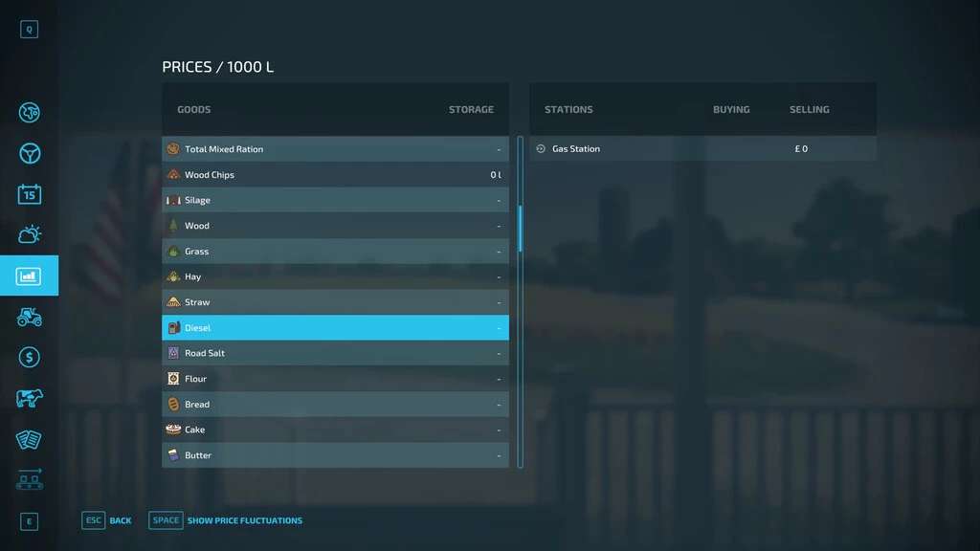Open the tractor vehicles overview icon

(29, 317)
